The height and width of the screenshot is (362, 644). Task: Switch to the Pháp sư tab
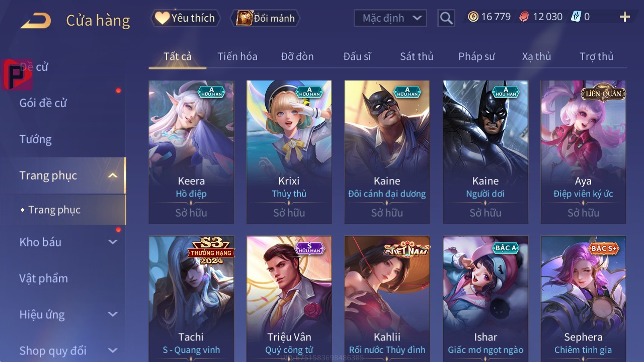coord(476,56)
